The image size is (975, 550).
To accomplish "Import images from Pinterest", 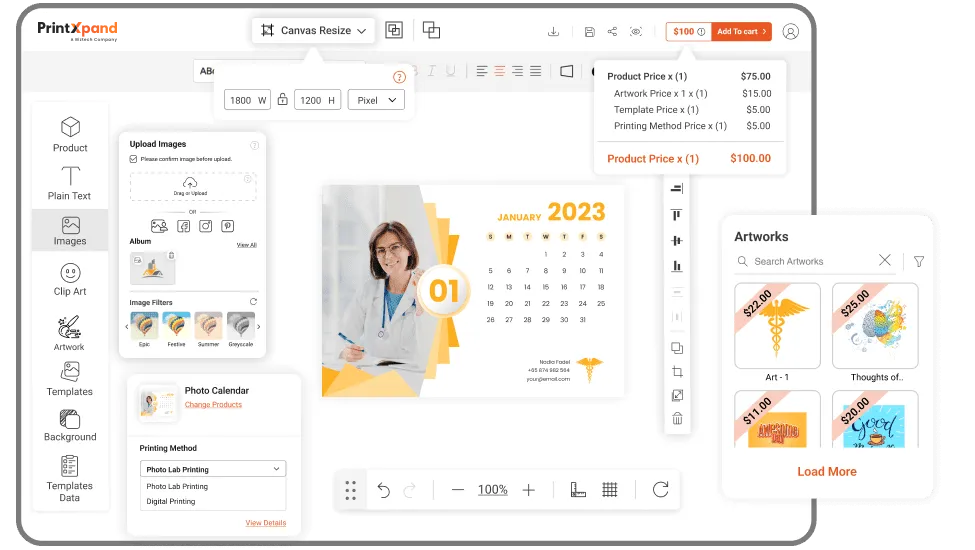I will (x=228, y=226).
